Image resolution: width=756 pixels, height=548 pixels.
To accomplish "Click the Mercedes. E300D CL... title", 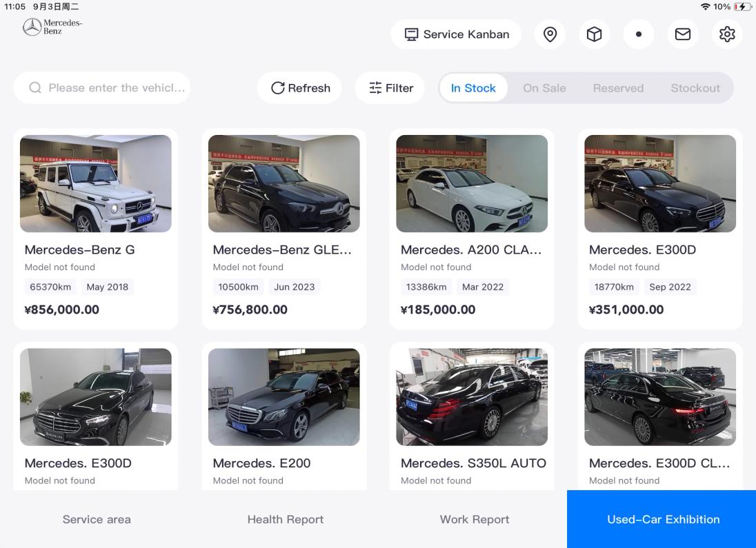I will pyautogui.click(x=659, y=463).
